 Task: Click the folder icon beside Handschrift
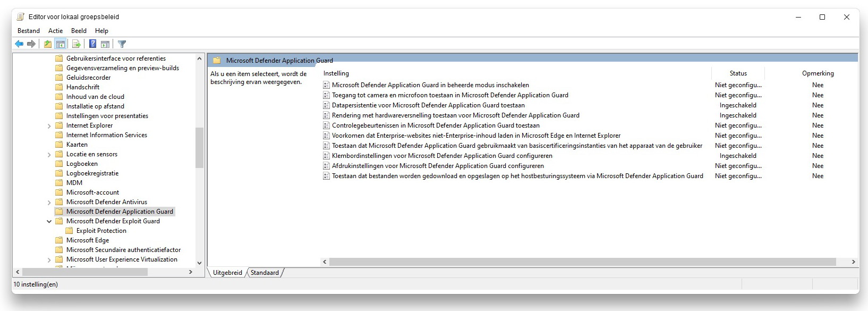tap(59, 87)
